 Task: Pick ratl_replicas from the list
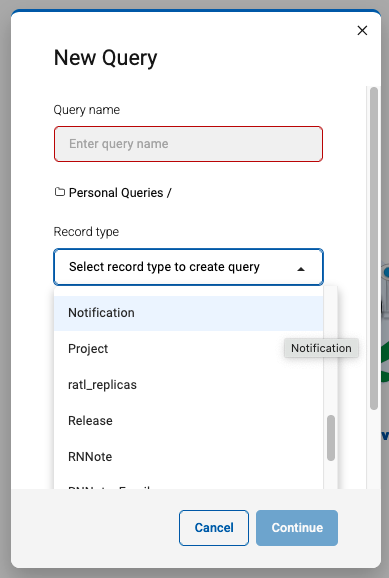click(x=188, y=385)
